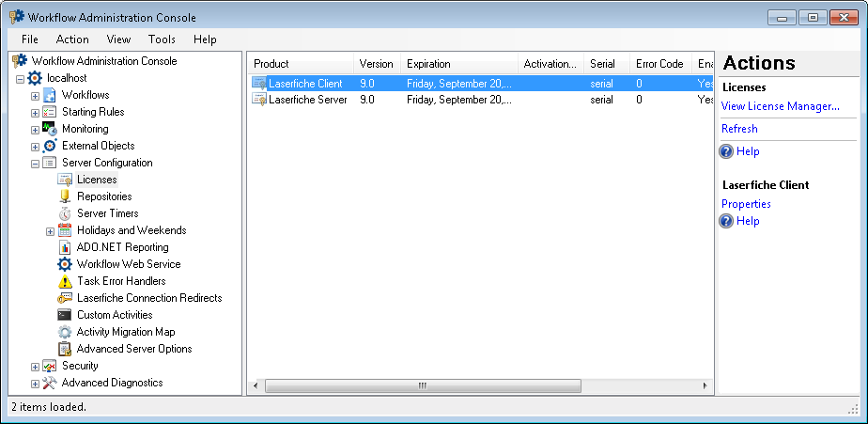Open the File menu
The width and height of the screenshot is (868, 424).
(30, 39)
